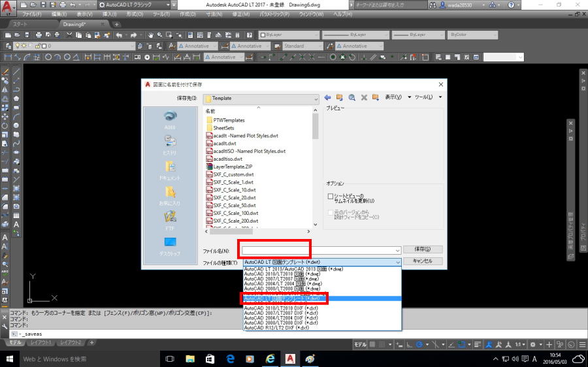
Task: Click the file list vertical scrollbar
Action: [x=316, y=167]
